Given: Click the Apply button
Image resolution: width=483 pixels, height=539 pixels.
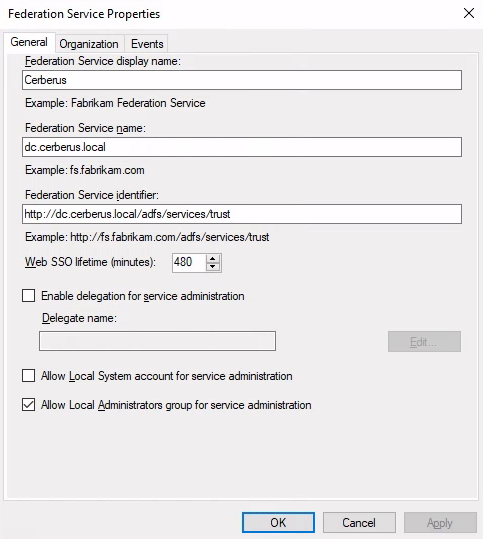Looking at the screenshot, I should (x=440, y=522).
